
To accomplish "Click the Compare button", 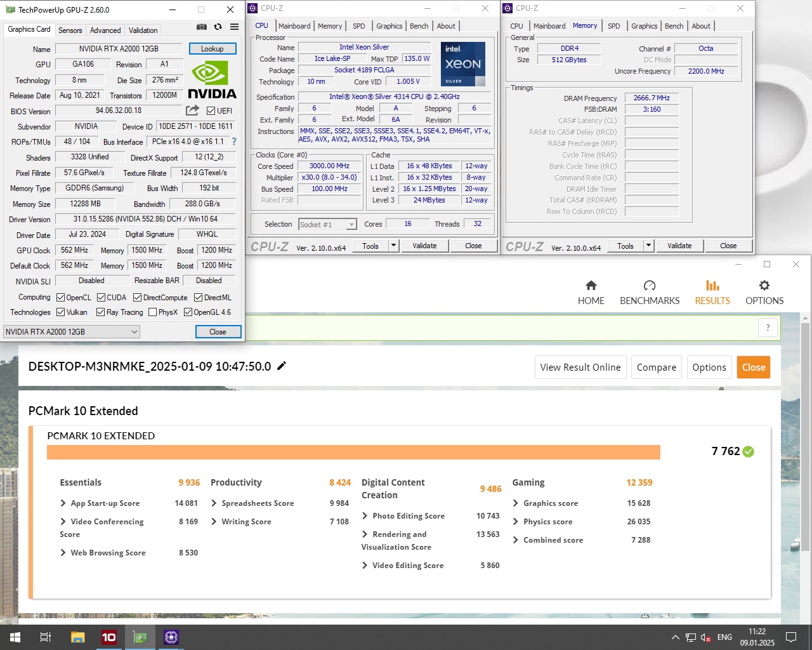I will click(x=657, y=367).
